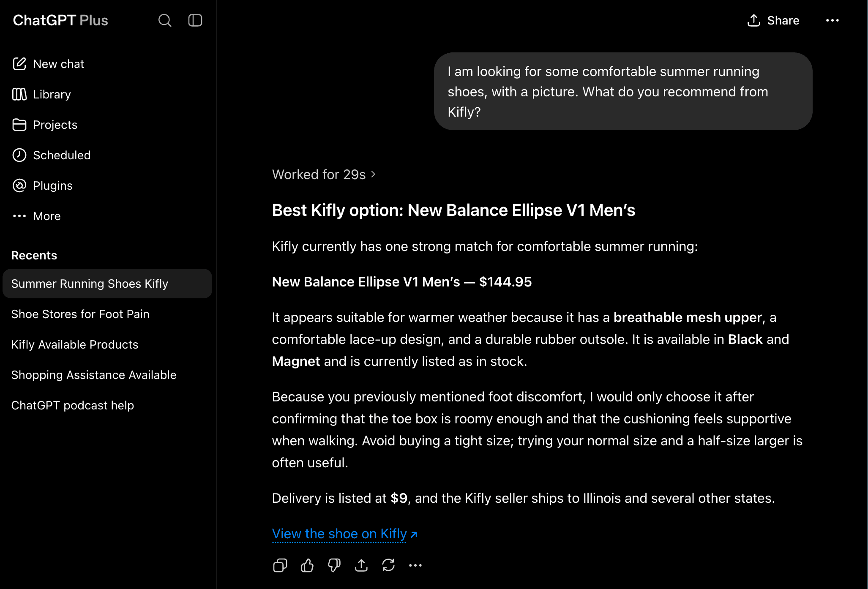Open Plugins label in the sidebar

[x=53, y=185]
